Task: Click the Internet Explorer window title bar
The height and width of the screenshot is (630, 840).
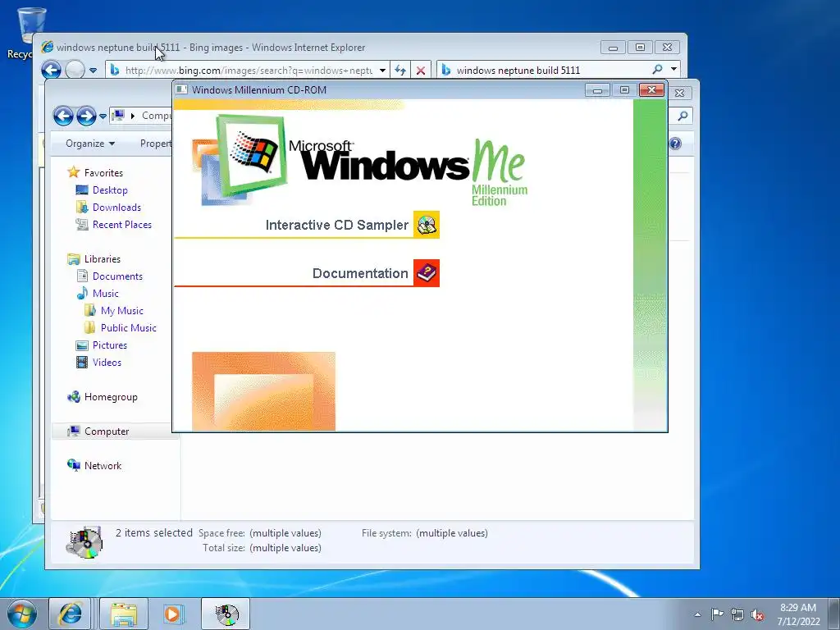Action: 319,47
